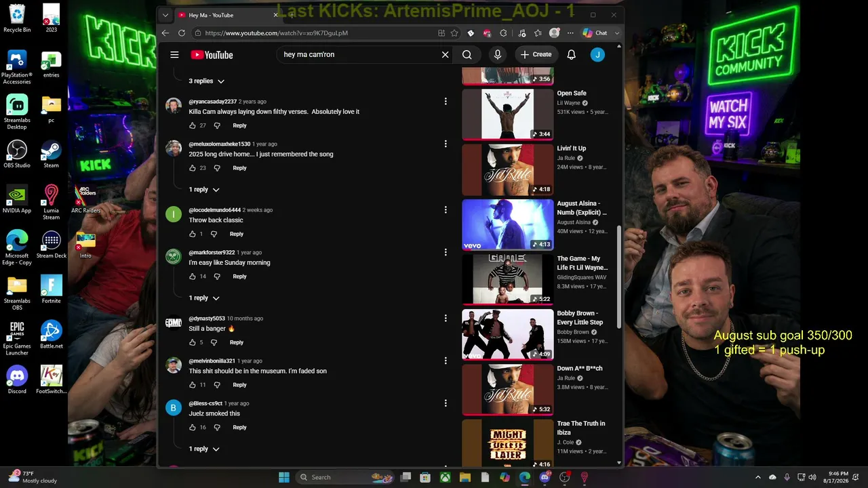Launch the Steam desktop shortcut
The width and height of the screenshot is (868, 488).
[51, 154]
